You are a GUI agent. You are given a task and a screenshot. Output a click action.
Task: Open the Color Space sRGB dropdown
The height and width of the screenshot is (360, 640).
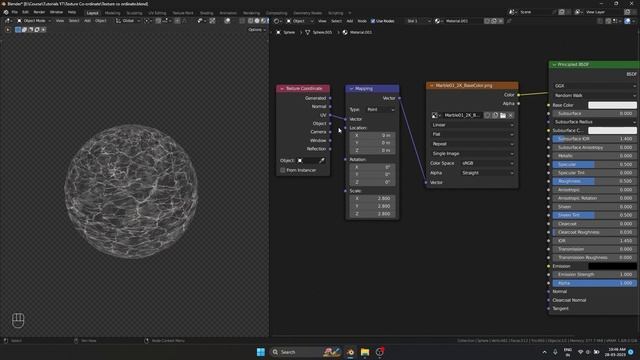pos(487,163)
